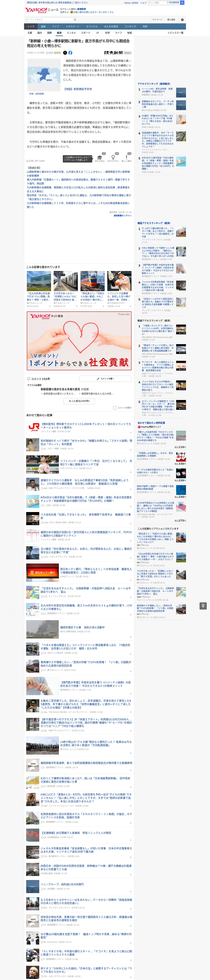
Task: Open 博多駅でオロナミンC1,000本プレゼント article
Action: click(x=86, y=426)
